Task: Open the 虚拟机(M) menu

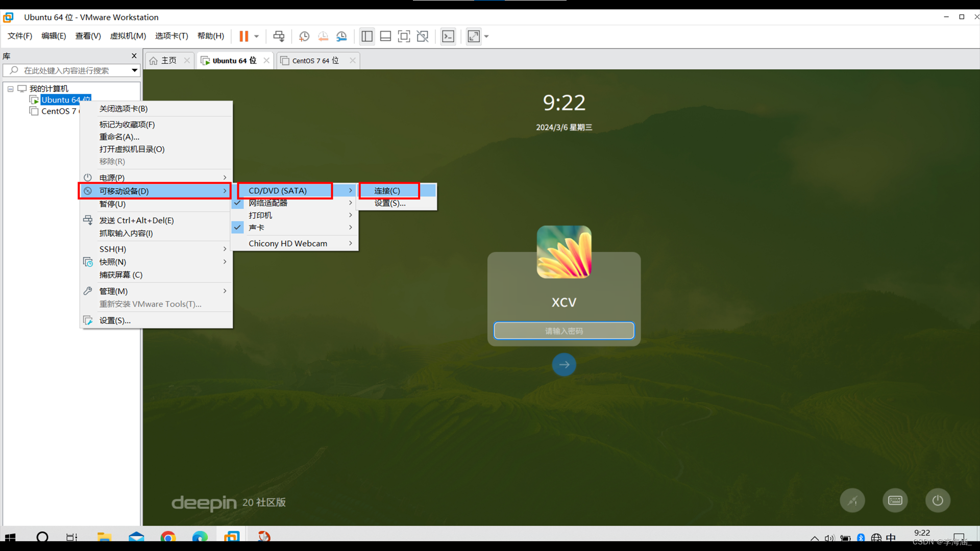Action: click(x=128, y=36)
